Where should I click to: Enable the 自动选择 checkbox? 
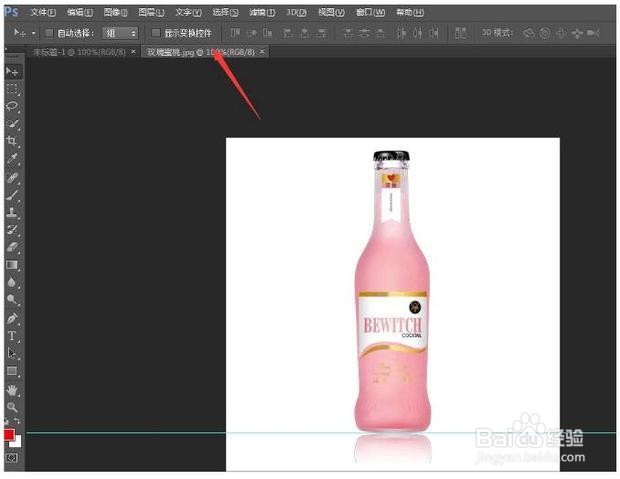pyautogui.click(x=49, y=33)
